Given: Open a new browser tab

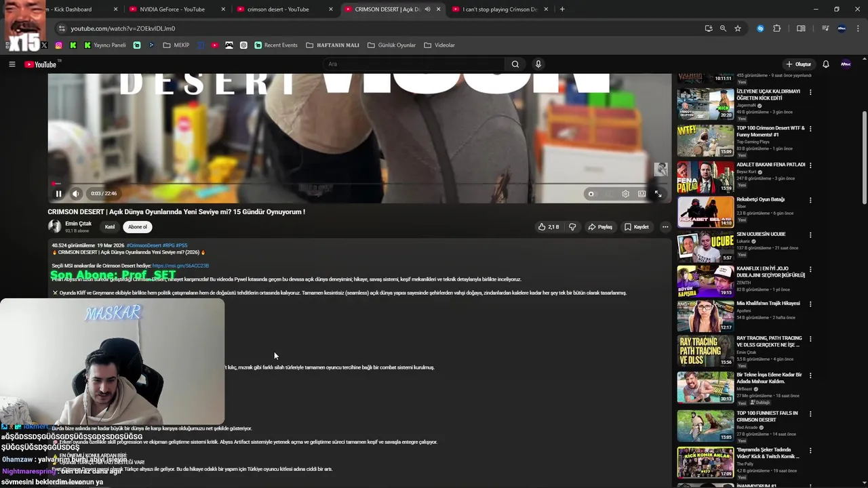Looking at the screenshot, I should tap(562, 9).
